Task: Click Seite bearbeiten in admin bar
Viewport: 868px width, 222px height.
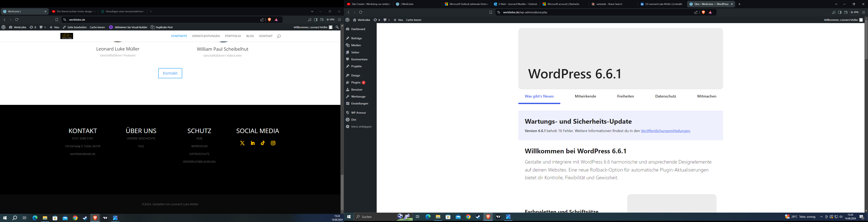Action: coord(75,27)
